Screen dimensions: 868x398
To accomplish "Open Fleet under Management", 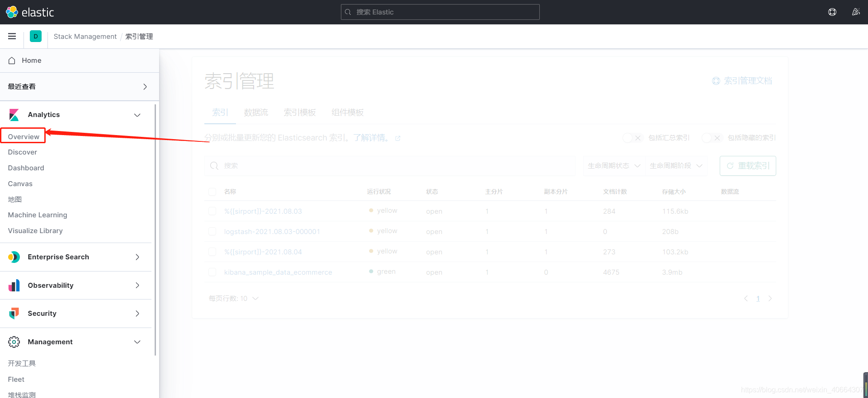I will [16, 379].
